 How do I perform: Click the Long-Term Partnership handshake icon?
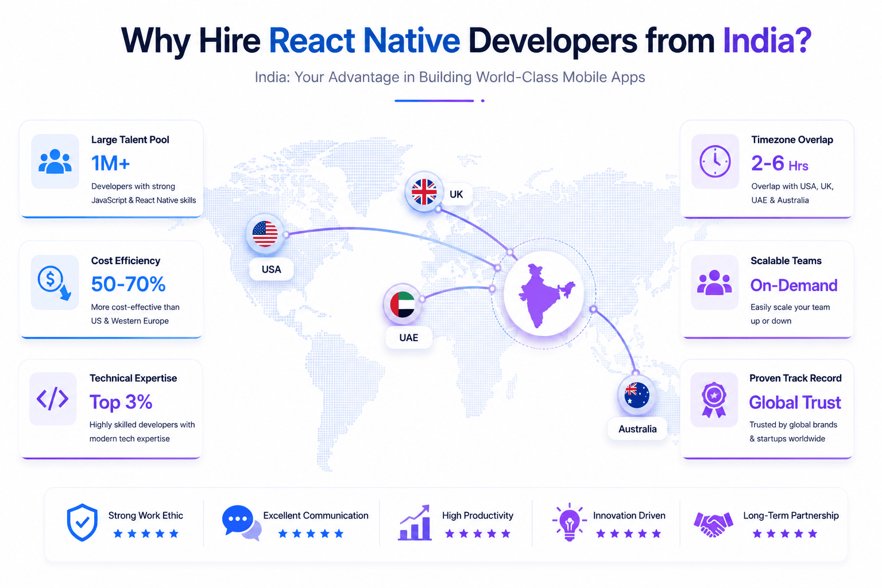(x=713, y=524)
